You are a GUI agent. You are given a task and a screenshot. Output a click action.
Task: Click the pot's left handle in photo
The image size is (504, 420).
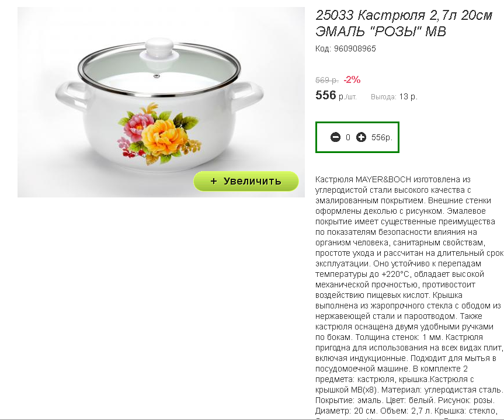click(70, 92)
